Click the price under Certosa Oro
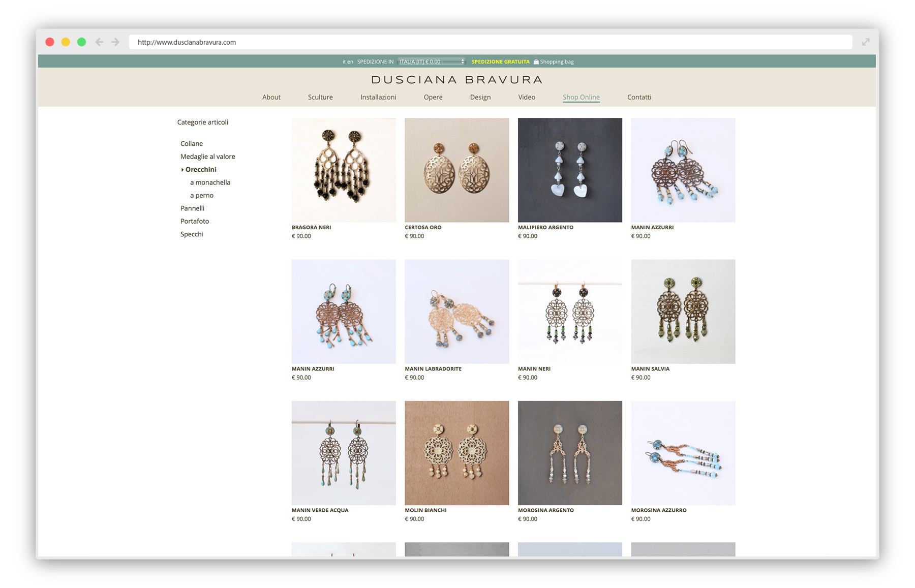915x588 pixels. (x=414, y=236)
